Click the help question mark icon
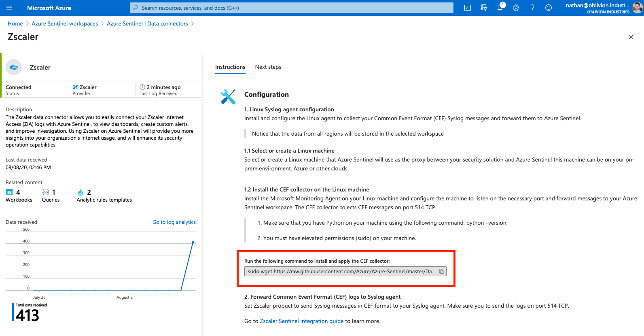The width and height of the screenshot is (644, 336). point(532,8)
